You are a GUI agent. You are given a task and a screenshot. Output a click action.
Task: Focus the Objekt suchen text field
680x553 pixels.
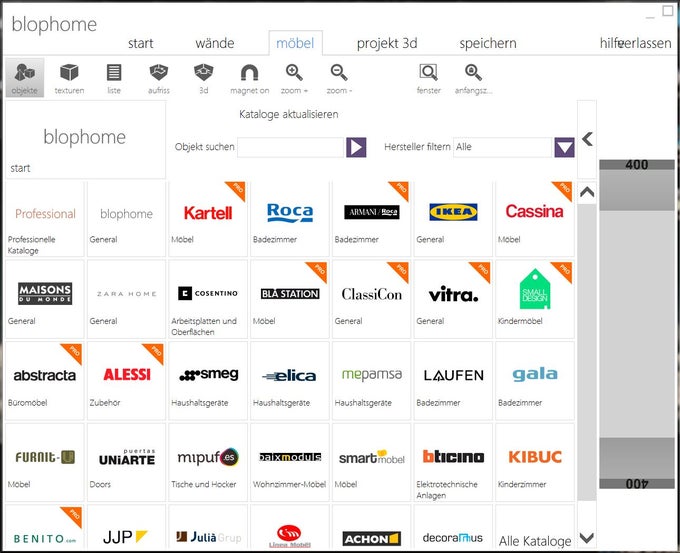291,147
